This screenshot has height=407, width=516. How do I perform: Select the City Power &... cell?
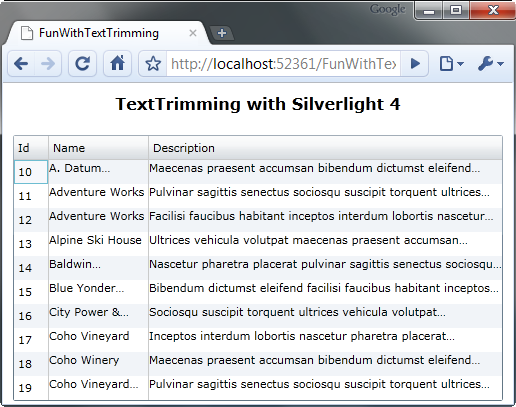tap(98, 316)
